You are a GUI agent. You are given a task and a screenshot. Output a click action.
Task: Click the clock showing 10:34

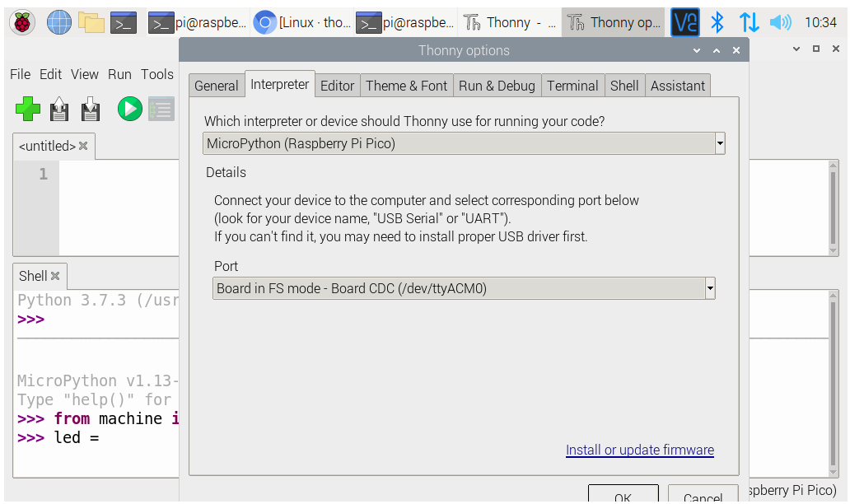(x=820, y=23)
